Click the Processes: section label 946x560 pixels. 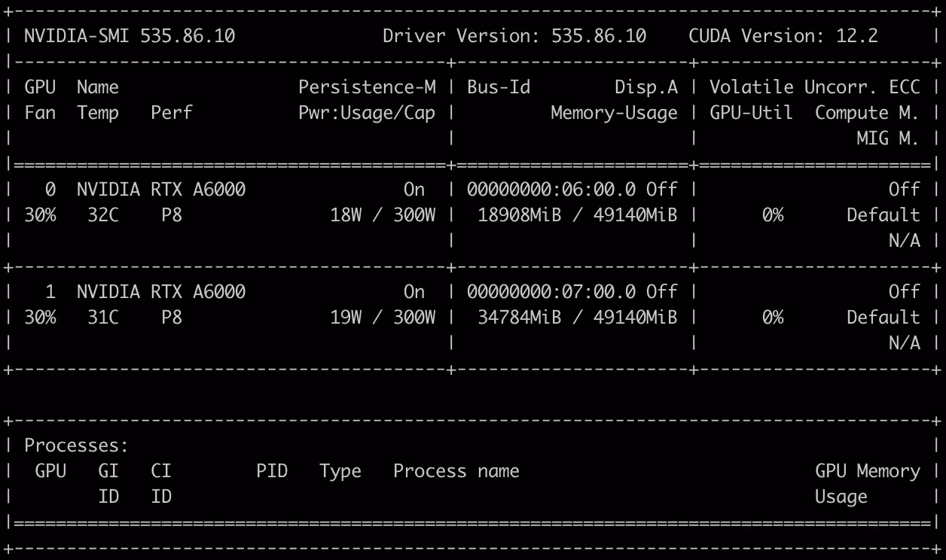tap(76, 446)
